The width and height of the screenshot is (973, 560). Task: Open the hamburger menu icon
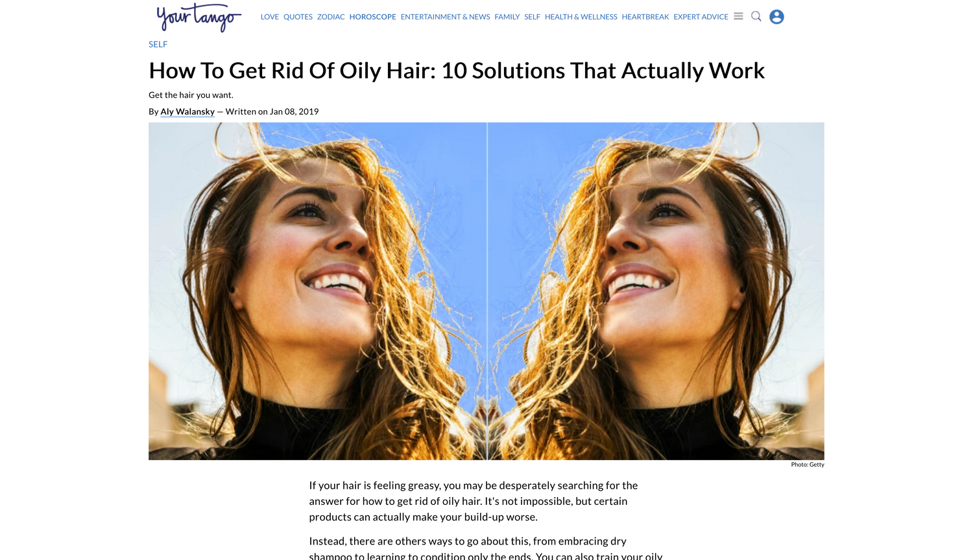(738, 16)
